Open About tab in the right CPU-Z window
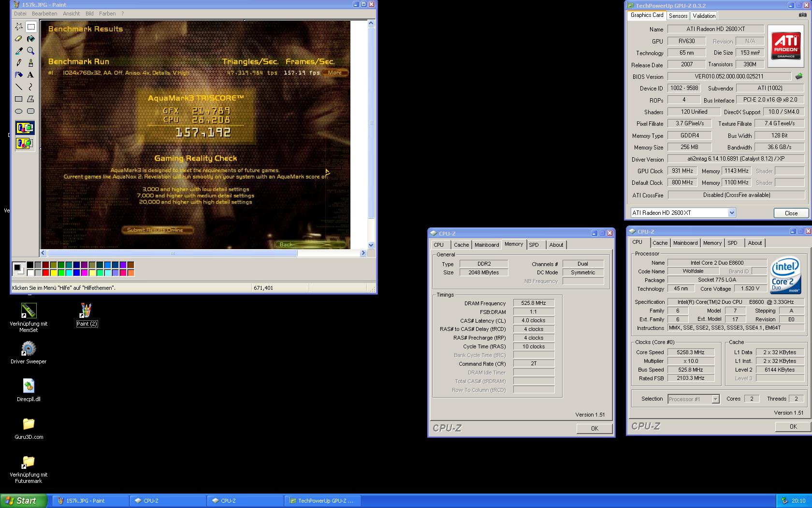 [x=754, y=243]
